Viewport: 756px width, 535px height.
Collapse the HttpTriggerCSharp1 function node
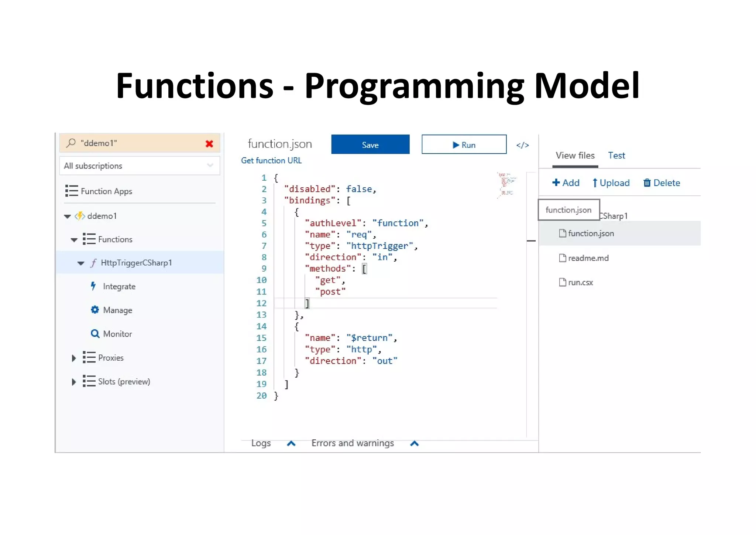[81, 263]
